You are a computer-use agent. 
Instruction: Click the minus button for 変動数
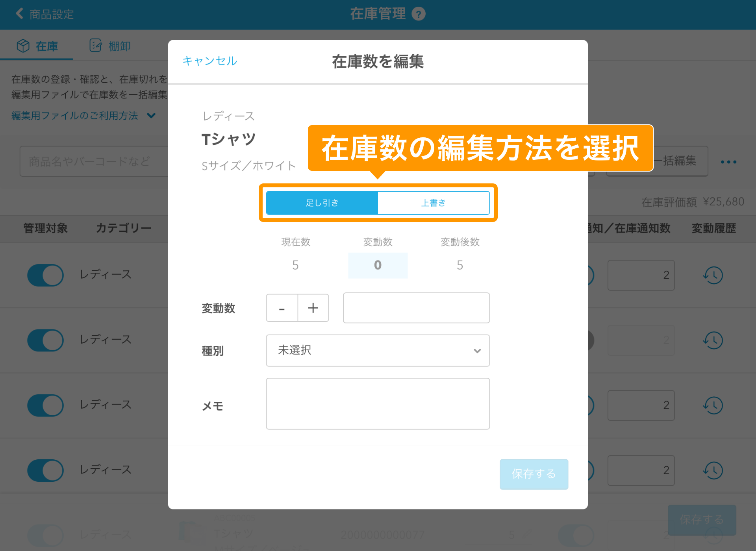point(282,308)
